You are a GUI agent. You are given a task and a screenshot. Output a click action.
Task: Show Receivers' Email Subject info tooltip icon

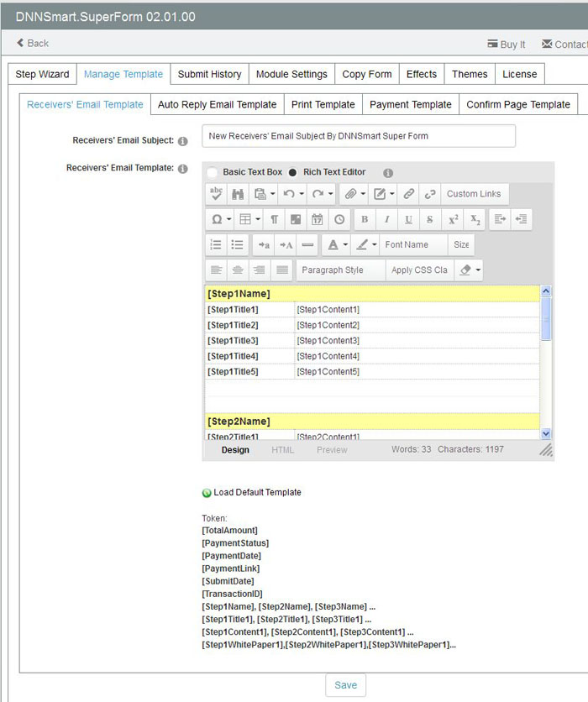(183, 141)
